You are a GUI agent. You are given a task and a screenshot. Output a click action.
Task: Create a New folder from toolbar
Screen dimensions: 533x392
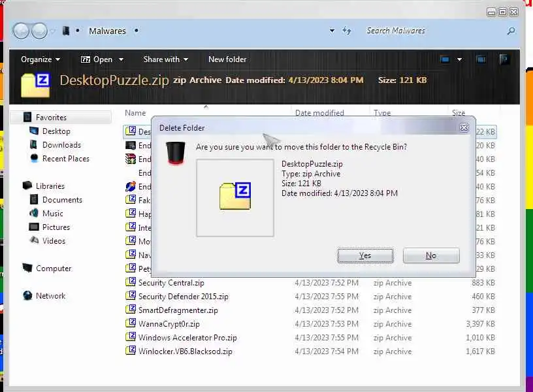tap(227, 59)
